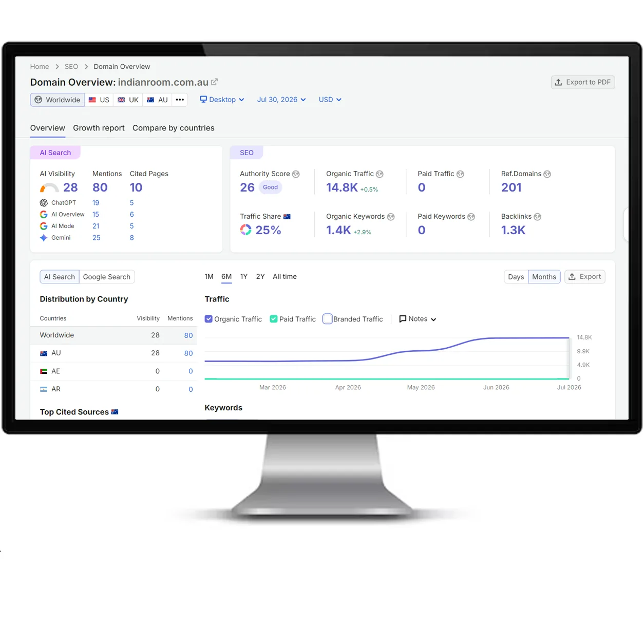The width and height of the screenshot is (644, 644).
Task: Select the AU flag filter icon
Action: (150, 100)
